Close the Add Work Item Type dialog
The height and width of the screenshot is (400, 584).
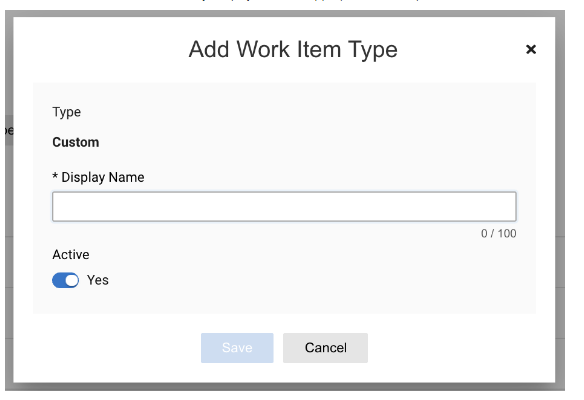coord(530,49)
